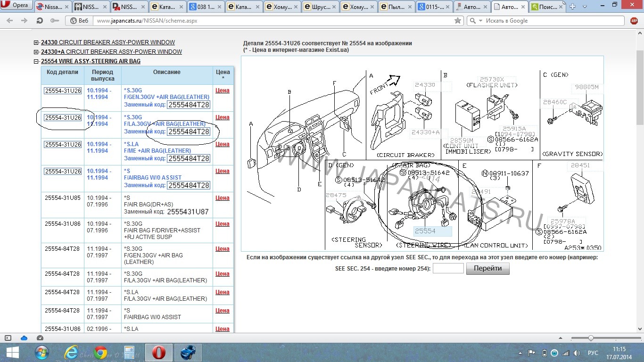
Task: Open the password wand key icon
Action: click(x=55, y=21)
